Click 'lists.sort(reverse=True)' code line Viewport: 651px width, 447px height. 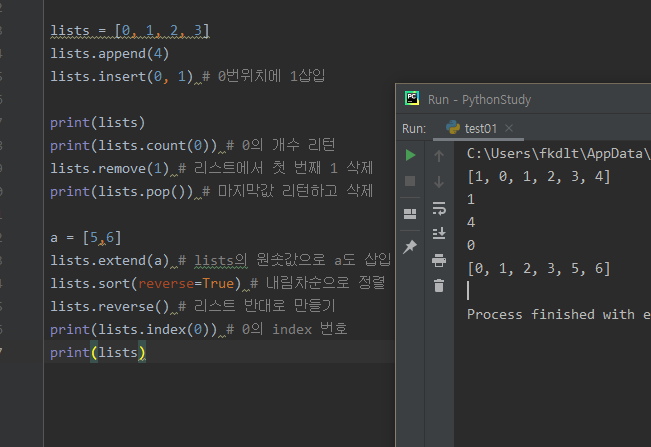[x=145, y=283]
